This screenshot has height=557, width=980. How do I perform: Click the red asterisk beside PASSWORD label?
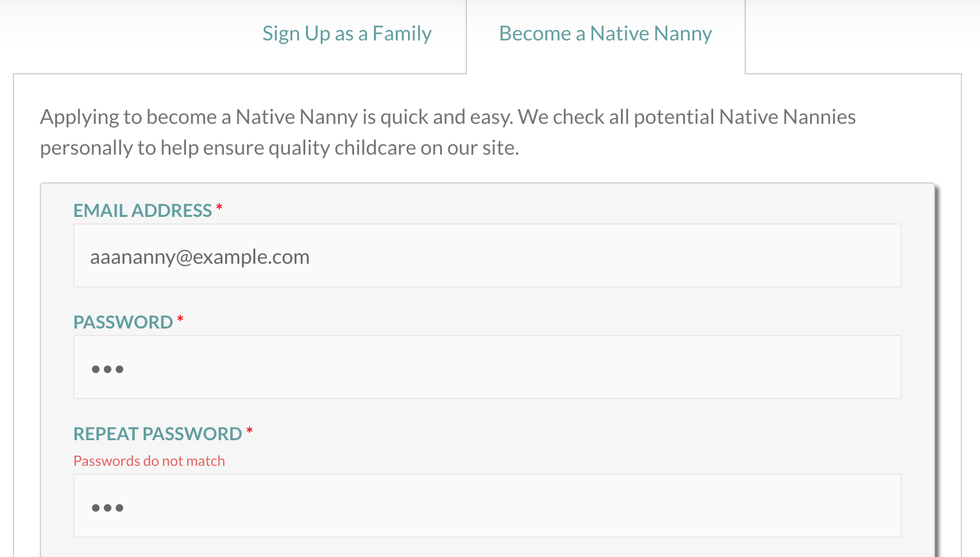180,319
